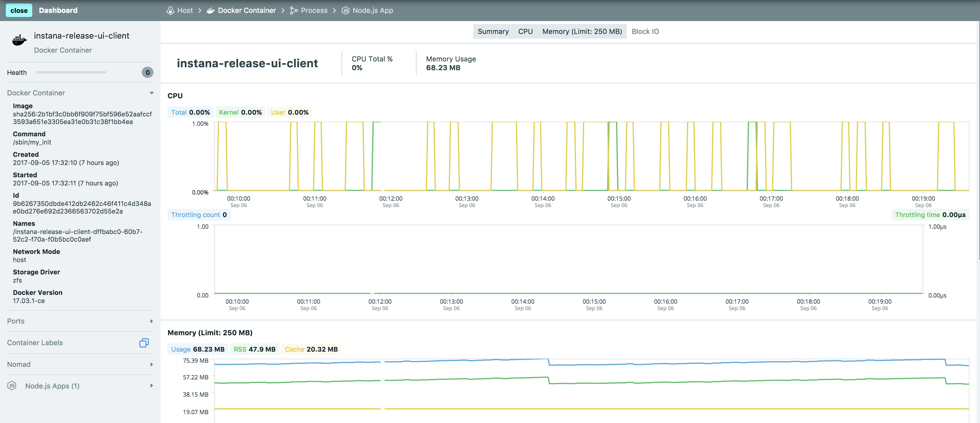Toggle the Cache memory series legend
Viewport: 980px width, 423px height.
(x=311, y=349)
